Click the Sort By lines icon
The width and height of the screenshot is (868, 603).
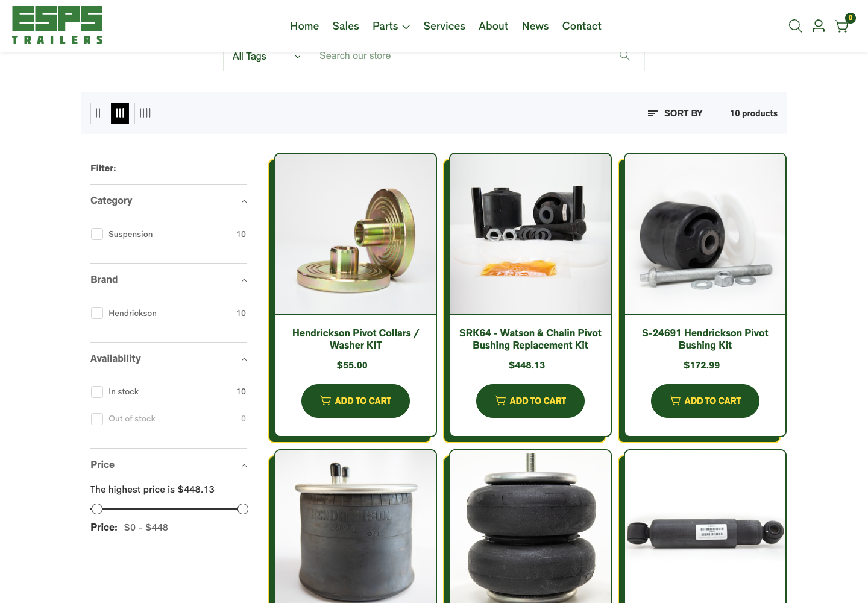tap(652, 113)
